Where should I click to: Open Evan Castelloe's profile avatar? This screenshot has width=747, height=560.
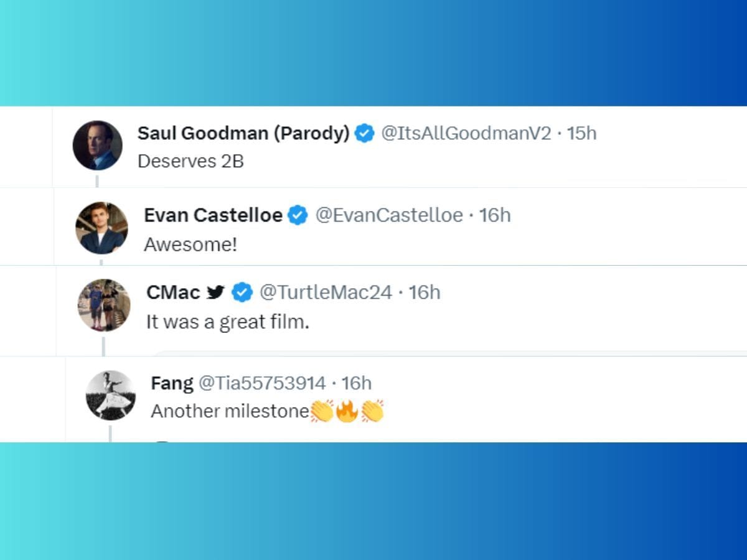coord(101,228)
